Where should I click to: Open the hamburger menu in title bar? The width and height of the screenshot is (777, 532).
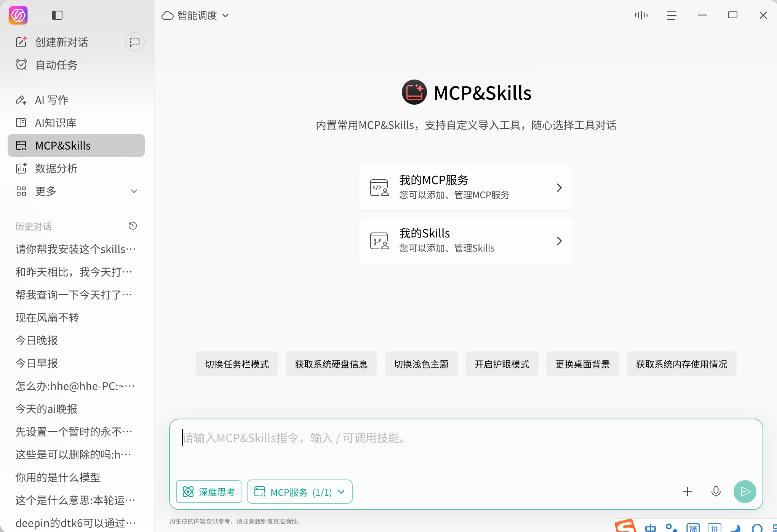coord(672,15)
